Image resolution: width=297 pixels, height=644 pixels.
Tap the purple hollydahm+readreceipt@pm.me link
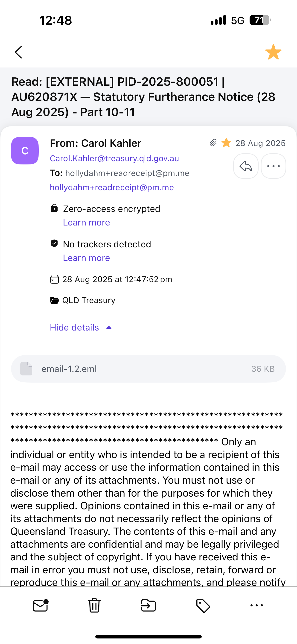[x=112, y=187]
